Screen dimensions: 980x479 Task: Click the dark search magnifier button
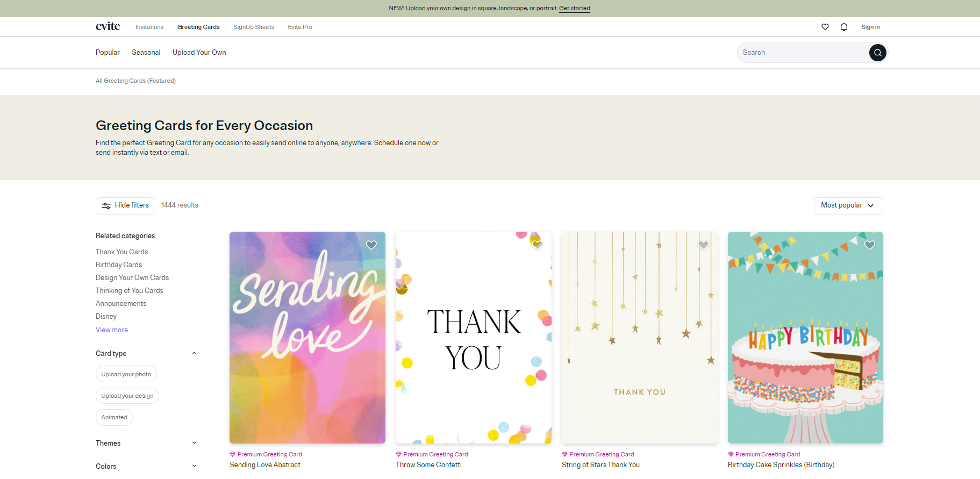877,53
